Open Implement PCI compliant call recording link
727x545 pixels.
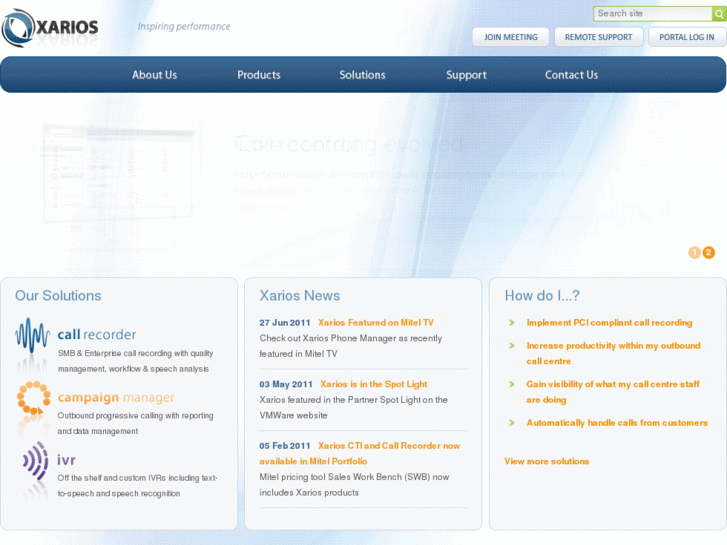pos(609,323)
